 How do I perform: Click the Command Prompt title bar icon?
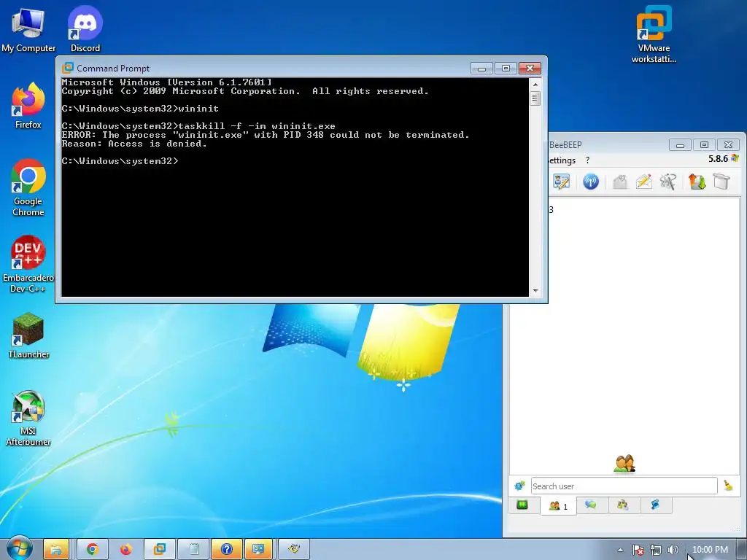tap(68, 68)
